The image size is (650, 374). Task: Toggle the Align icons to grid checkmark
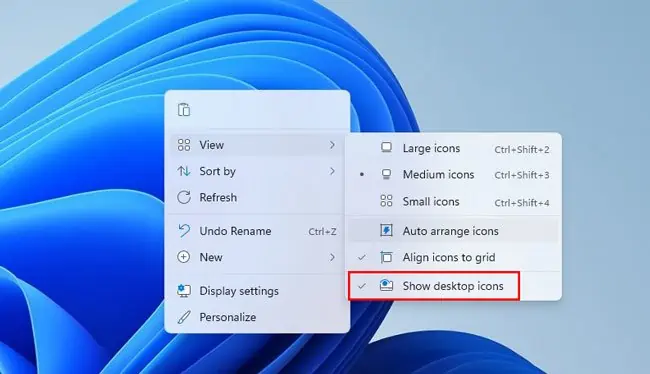click(x=362, y=257)
